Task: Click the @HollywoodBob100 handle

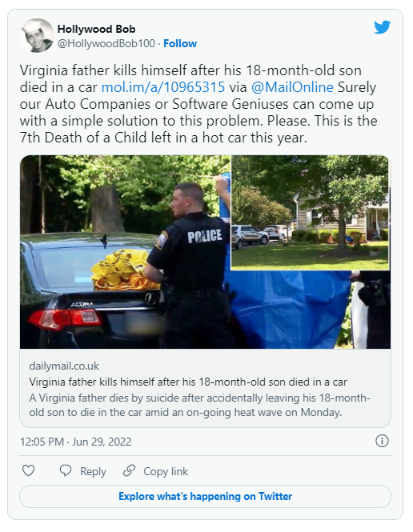Action: click(x=106, y=43)
